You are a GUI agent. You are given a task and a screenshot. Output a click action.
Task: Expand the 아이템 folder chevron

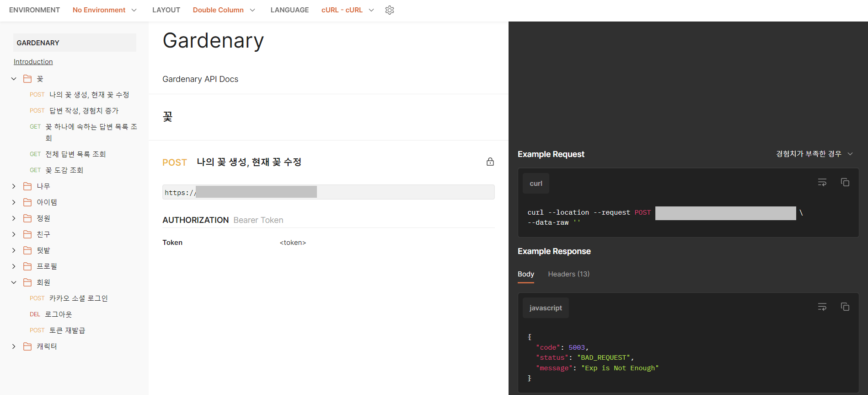pos(14,202)
